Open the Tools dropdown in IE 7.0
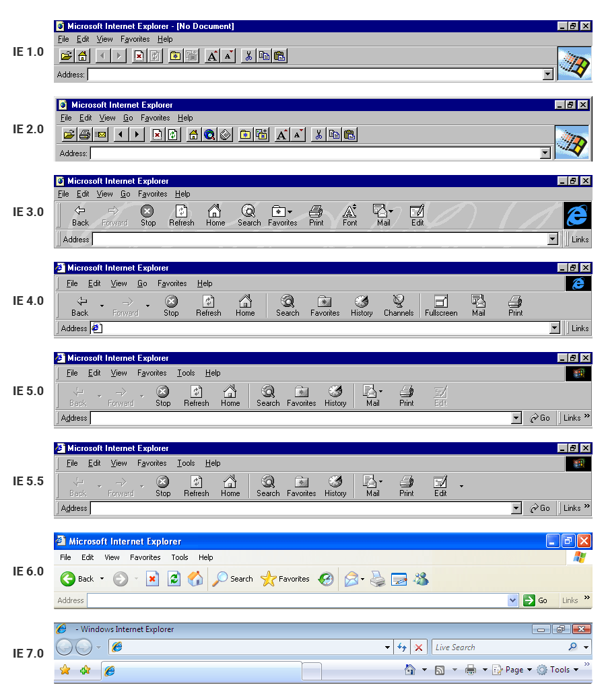Viewport: 606px width, 700px height. tap(576, 670)
